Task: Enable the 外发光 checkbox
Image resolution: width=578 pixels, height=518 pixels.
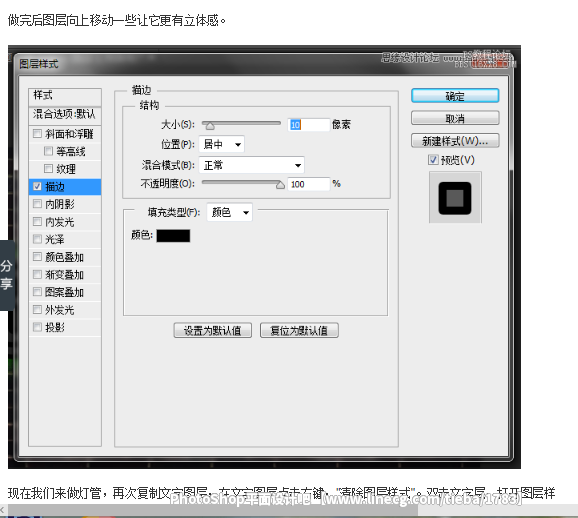Action: (37, 309)
